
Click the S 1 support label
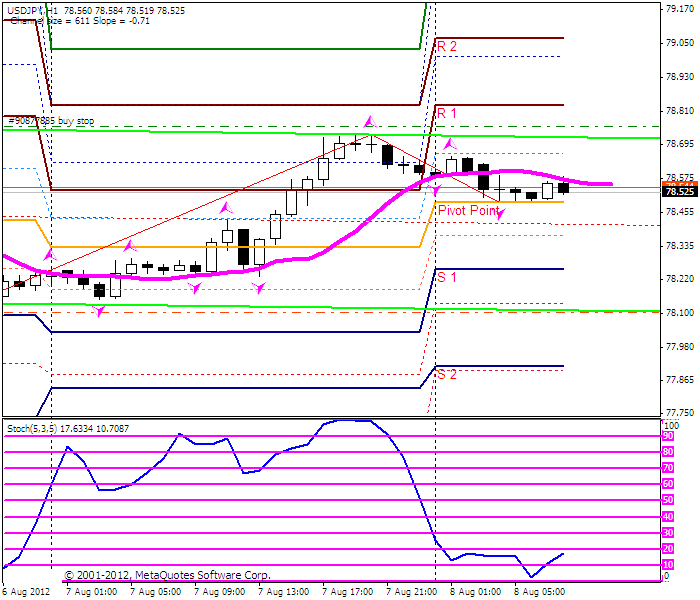(446, 277)
